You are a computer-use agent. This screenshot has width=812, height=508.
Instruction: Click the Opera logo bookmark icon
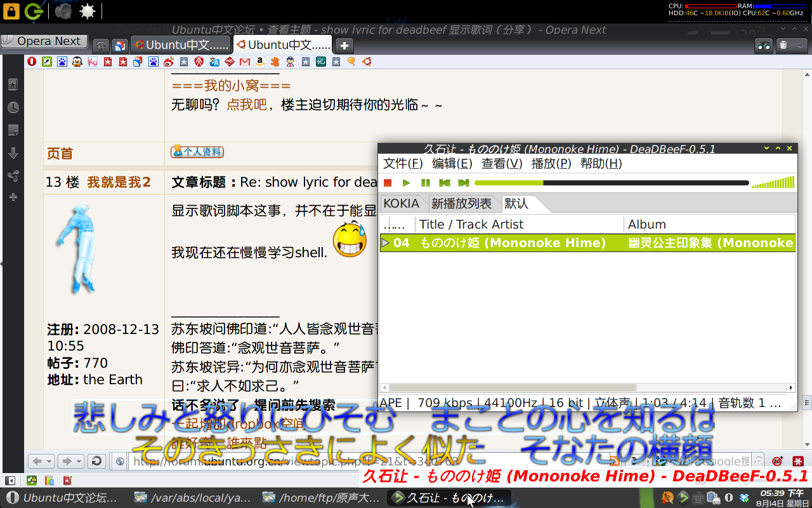click(x=32, y=62)
